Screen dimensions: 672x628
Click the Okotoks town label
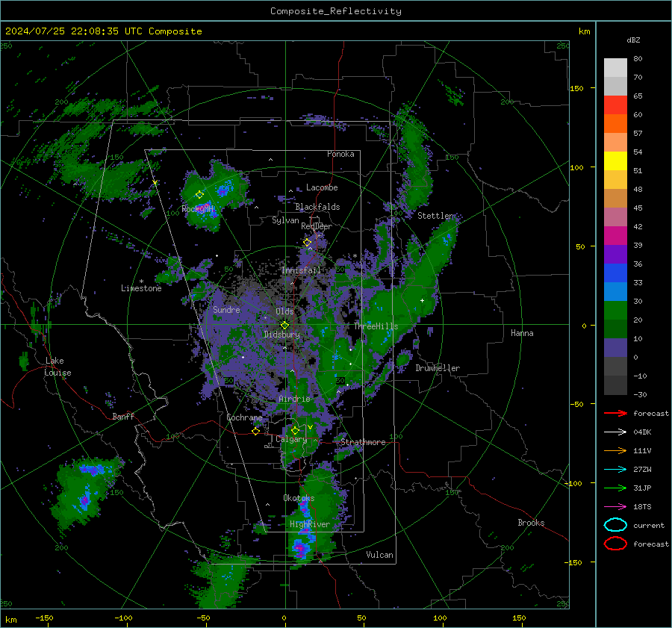(x=299, y=498)
